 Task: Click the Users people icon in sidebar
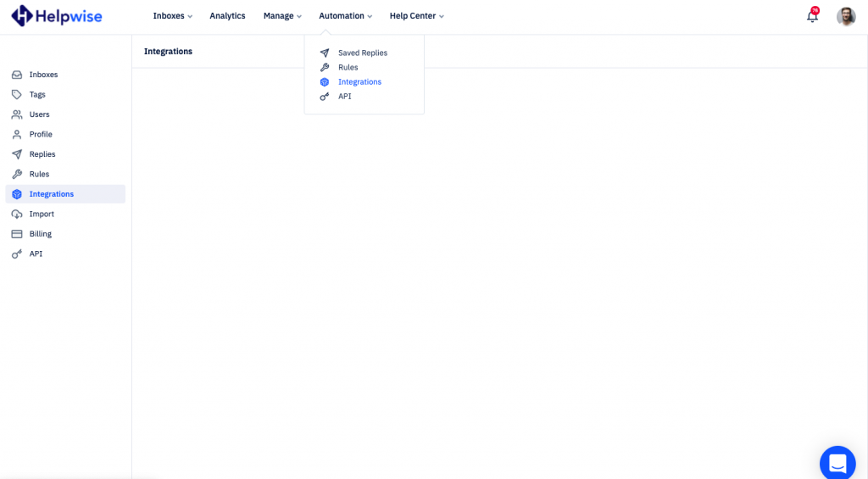coord(17,114)
